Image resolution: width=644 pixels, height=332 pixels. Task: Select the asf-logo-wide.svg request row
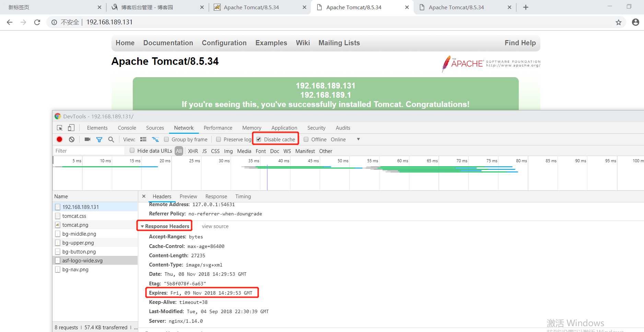point(95,260)
